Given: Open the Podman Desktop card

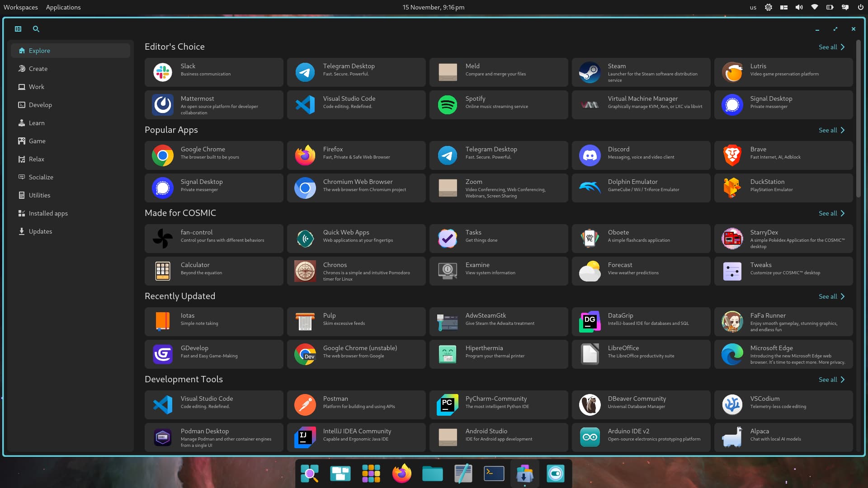Looking at the screenshot, I should point(214,437).
